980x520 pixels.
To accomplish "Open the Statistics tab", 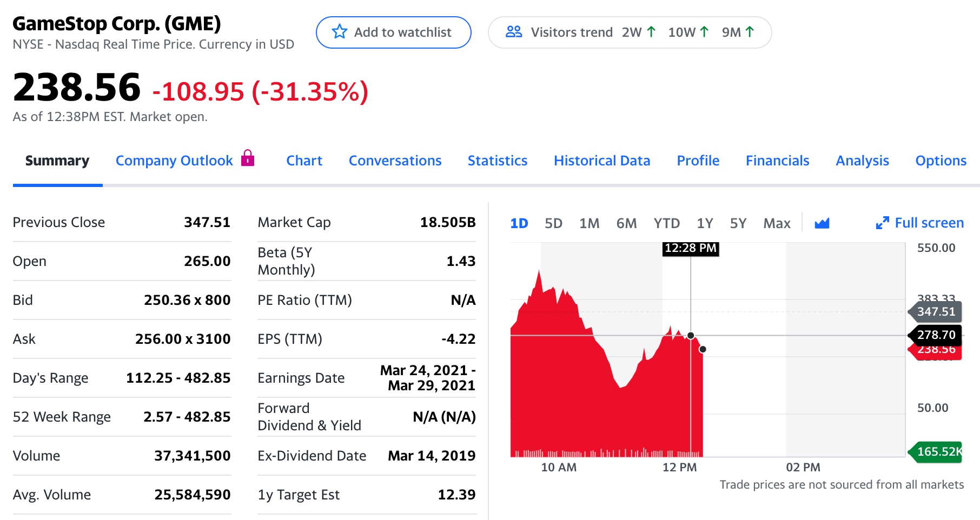I will click(497, 161).
